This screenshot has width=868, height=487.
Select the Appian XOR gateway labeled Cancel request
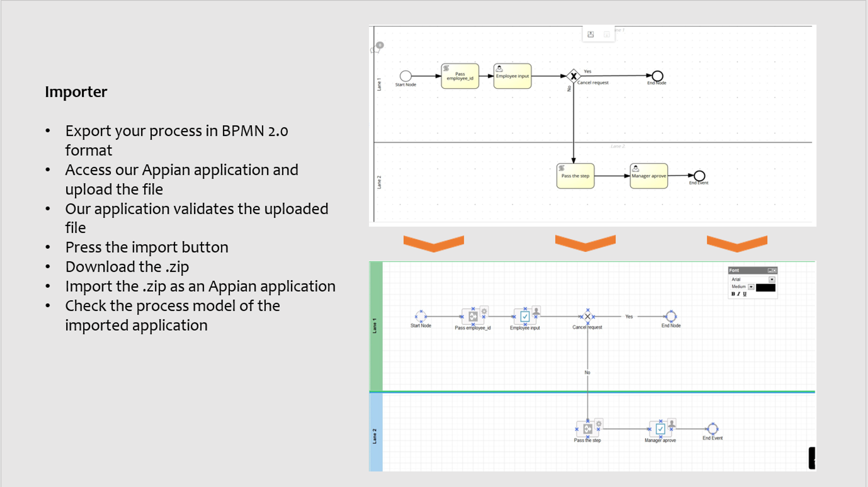pos(587,317)
